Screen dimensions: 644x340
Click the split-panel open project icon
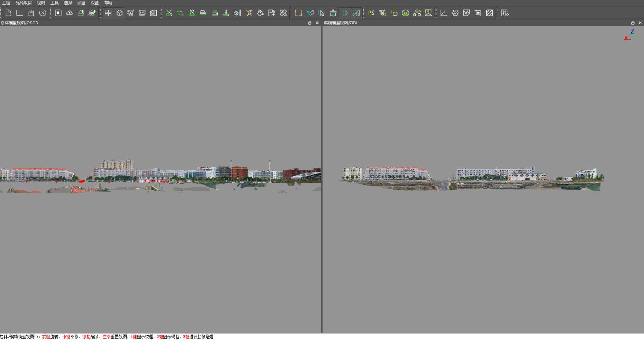(x=20, y=13)
